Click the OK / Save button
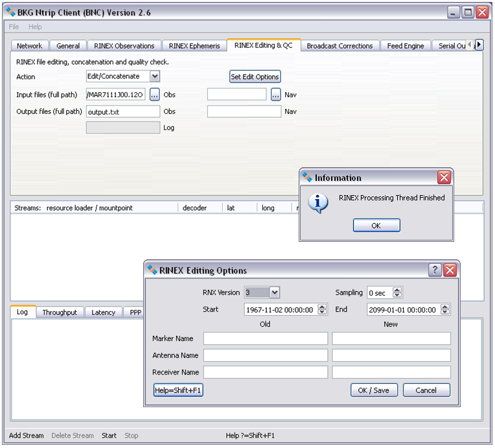Image resolution: width=495 pixels, height=448 pixels. (x=374, y=390)
